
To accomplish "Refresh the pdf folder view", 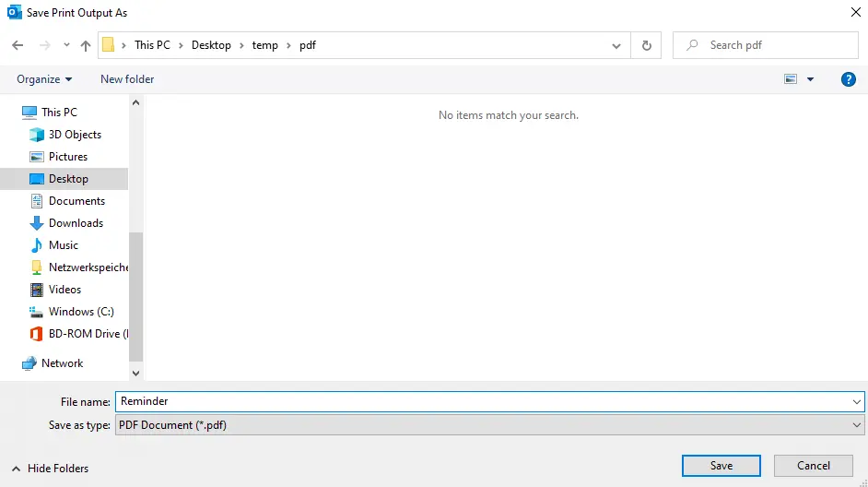I will [646, 45].
